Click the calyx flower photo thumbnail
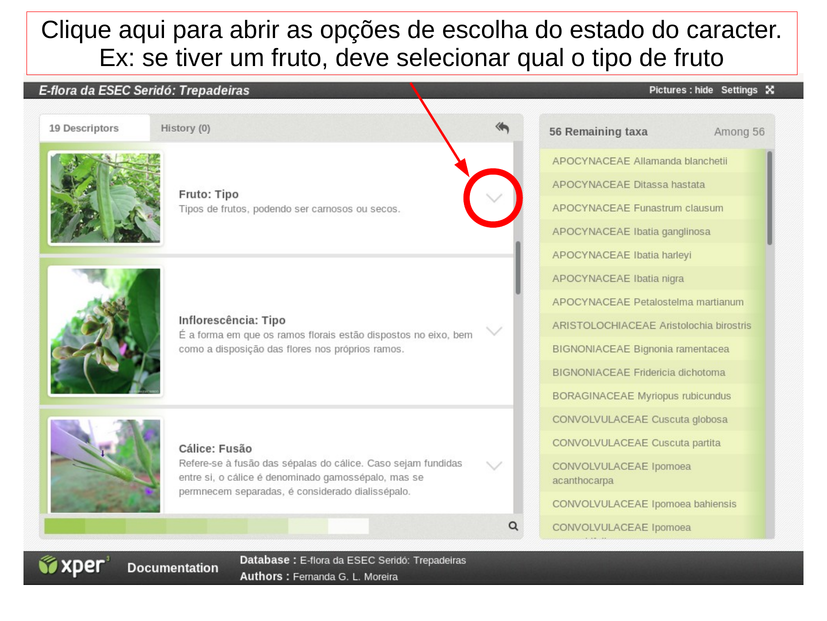 click(x=105, y=466)
